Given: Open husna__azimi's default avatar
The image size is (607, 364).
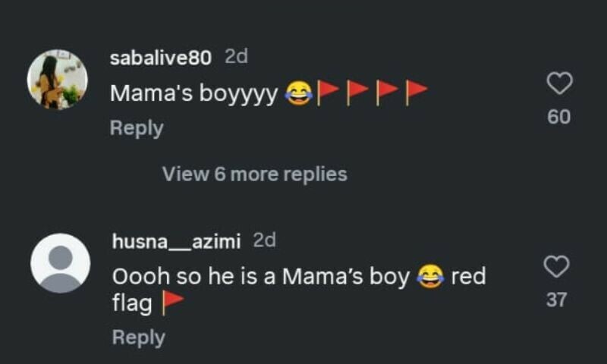Looking at the screenshot, I should (x=60, y=263).
